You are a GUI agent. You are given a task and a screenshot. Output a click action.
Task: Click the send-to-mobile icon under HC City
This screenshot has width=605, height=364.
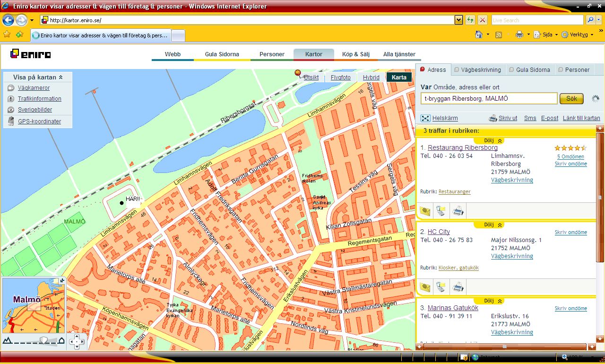pyautogui.click(x=441, y=286)
